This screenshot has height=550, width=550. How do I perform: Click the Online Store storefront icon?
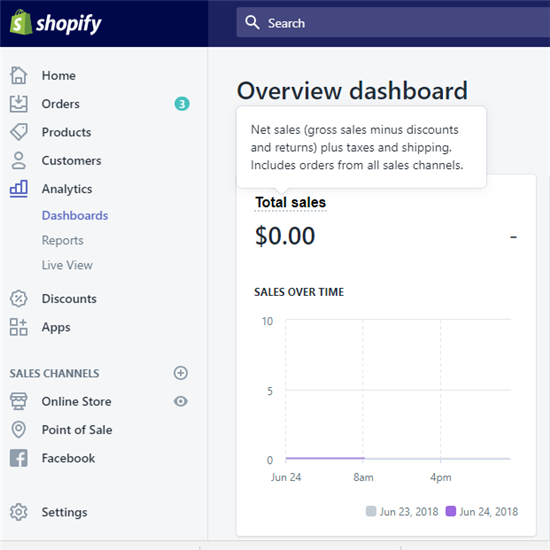point(19,401)
